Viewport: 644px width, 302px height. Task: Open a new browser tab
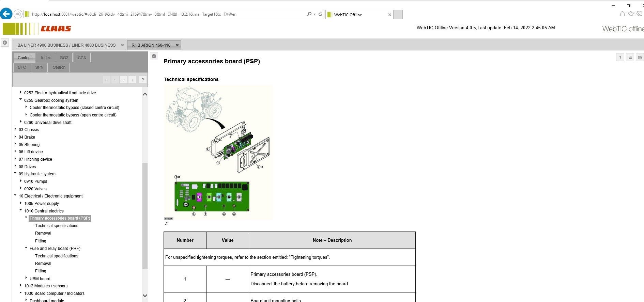click(398, 15)
